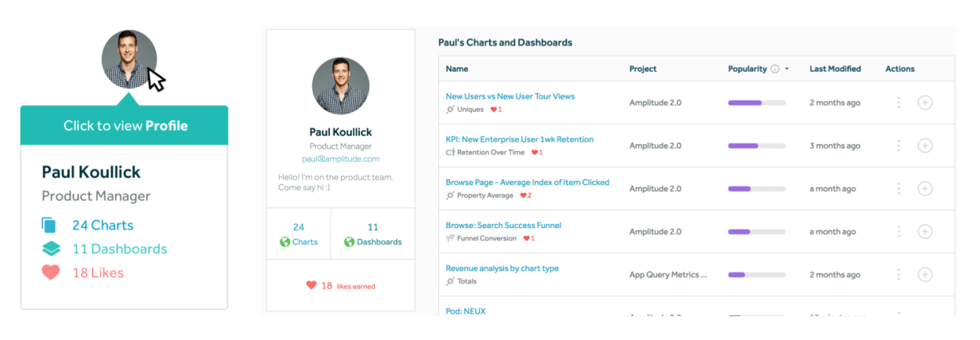Select the Dashboards count tab in the profile card
Viewport: 980px width, 340px height.
click(373, 234)
